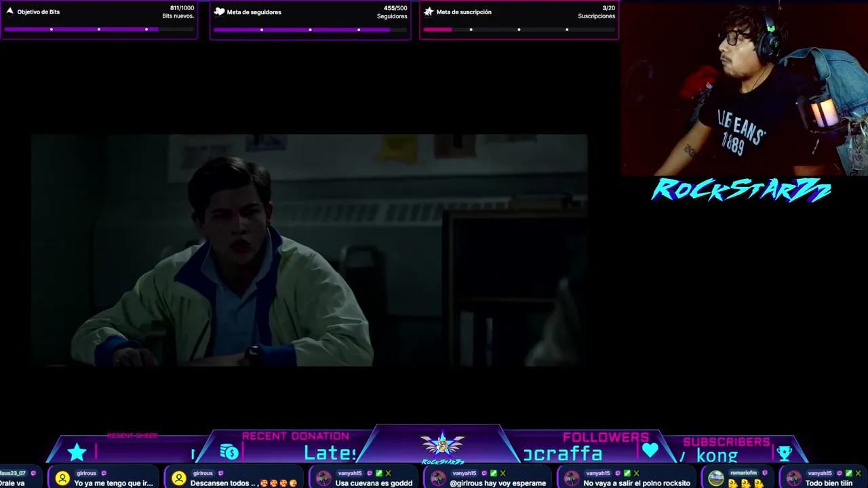Click chat message '@girlrous hay voy esperame'
868x488 pixels.
pos(498,483)
